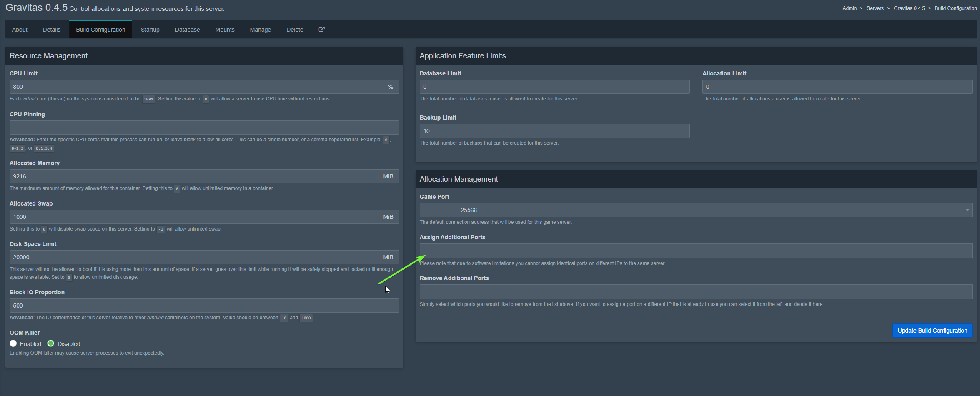Open the Manage tab
Screen dimensions: 980x396
point(260,30)
